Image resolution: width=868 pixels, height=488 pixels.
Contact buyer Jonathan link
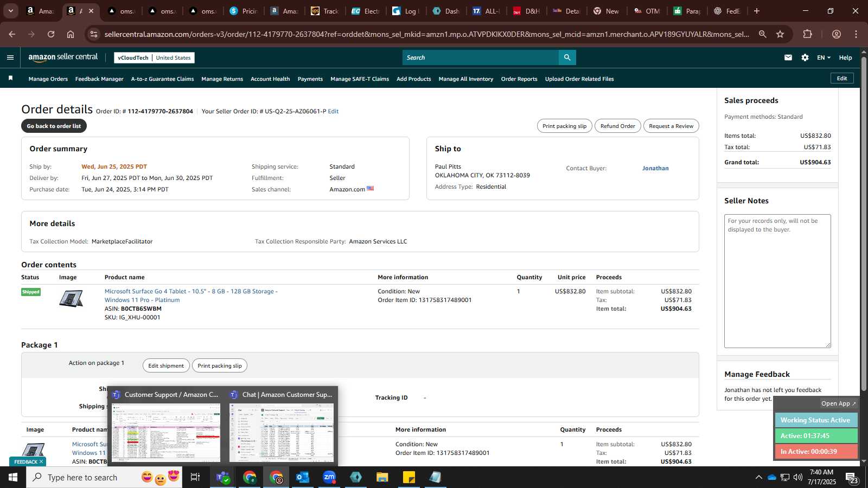coord(655,168)
